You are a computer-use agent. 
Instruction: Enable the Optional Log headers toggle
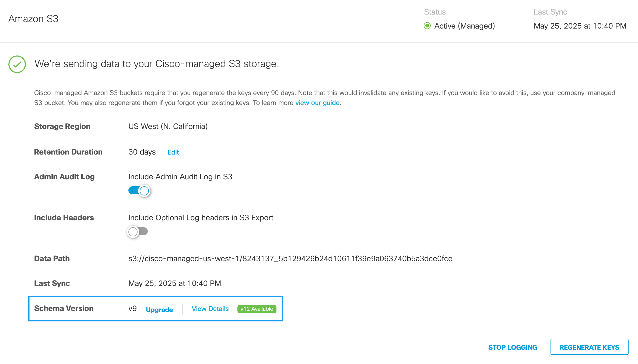138,232
